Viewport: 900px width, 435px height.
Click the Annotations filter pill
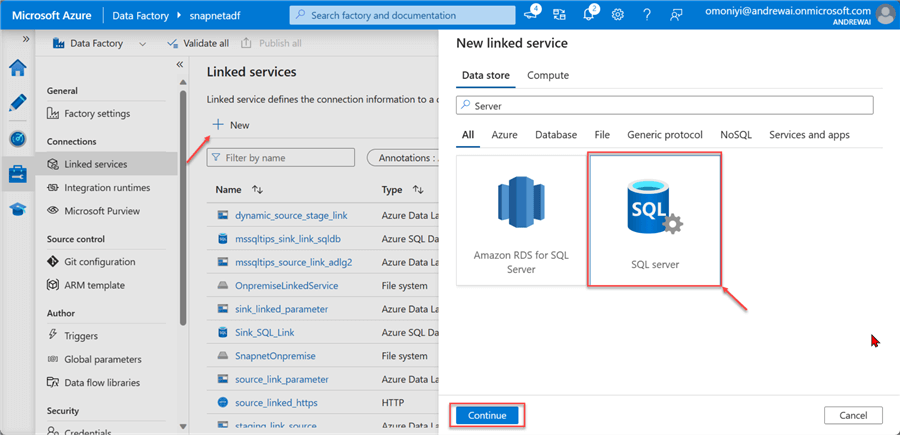click(402, 157)
